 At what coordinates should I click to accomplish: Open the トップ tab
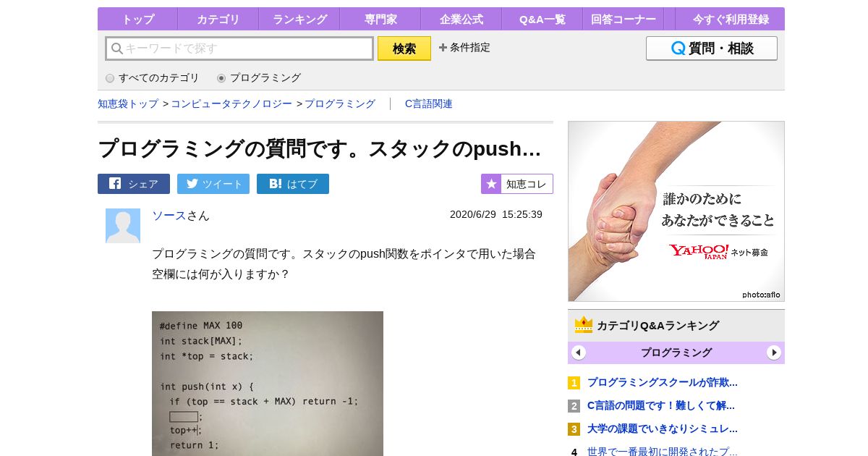137,20
